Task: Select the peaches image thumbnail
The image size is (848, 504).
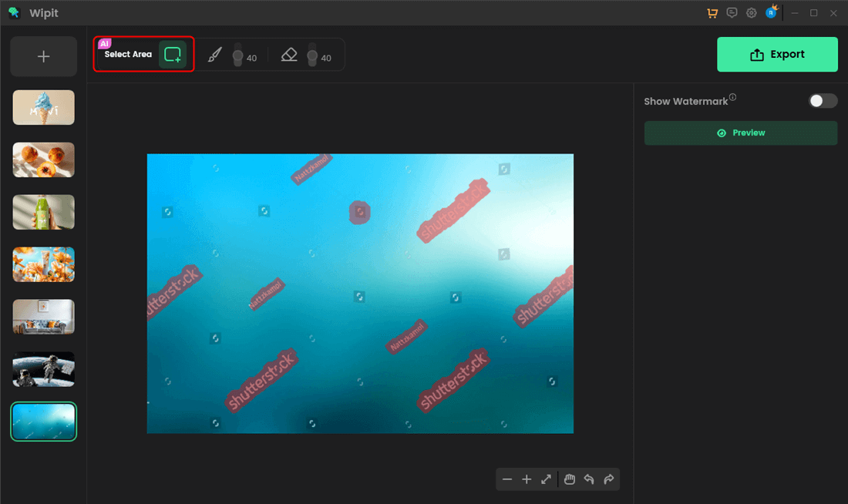Action: point(44,160)
